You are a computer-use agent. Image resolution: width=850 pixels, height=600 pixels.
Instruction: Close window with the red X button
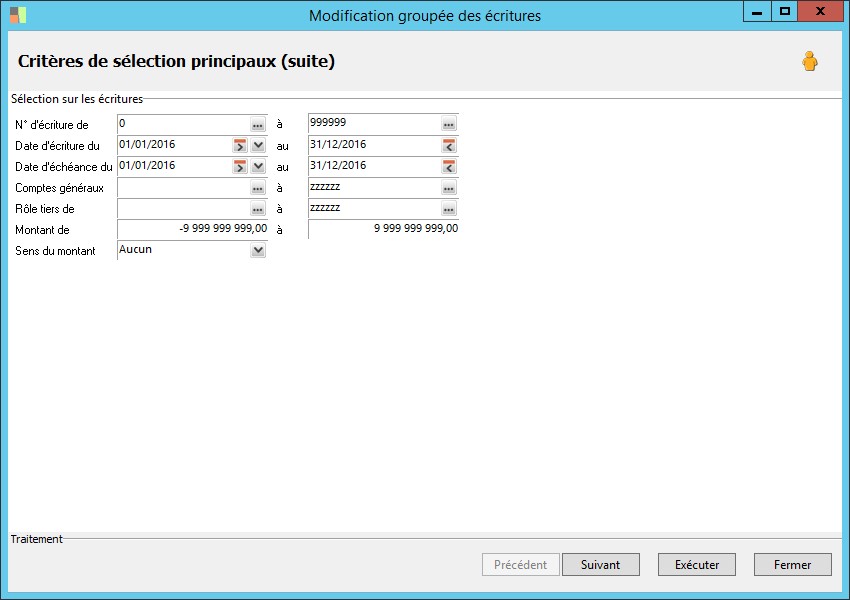[x=820, y=11]
